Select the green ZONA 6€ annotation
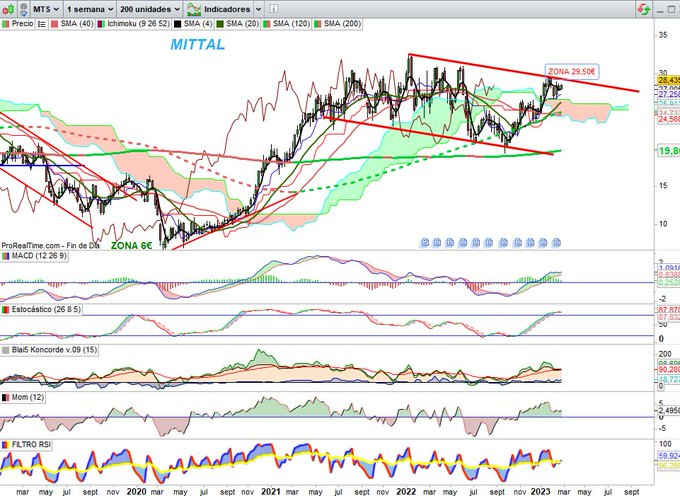 pyautogui.click(x=132, y=246)
